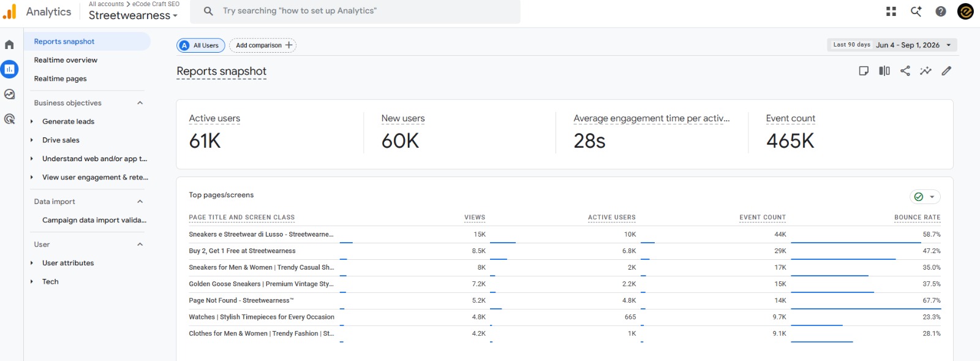Share this report icon

click(x=905, y=71)
